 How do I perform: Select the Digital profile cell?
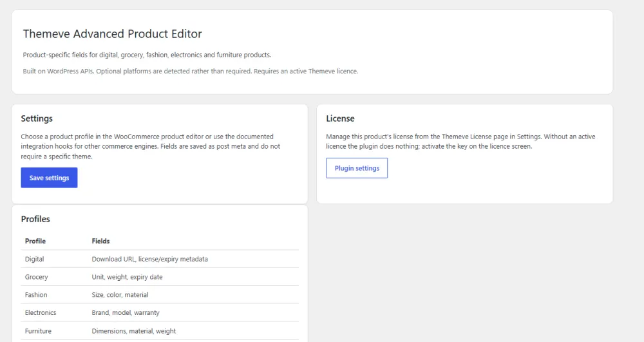35,259
